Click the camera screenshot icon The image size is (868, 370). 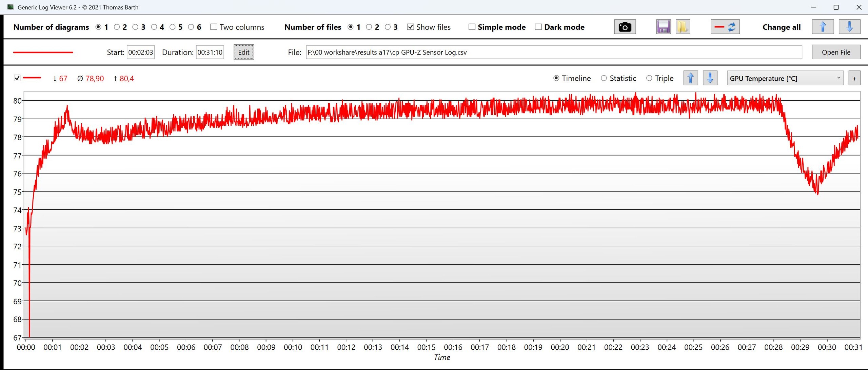point(625,27)
